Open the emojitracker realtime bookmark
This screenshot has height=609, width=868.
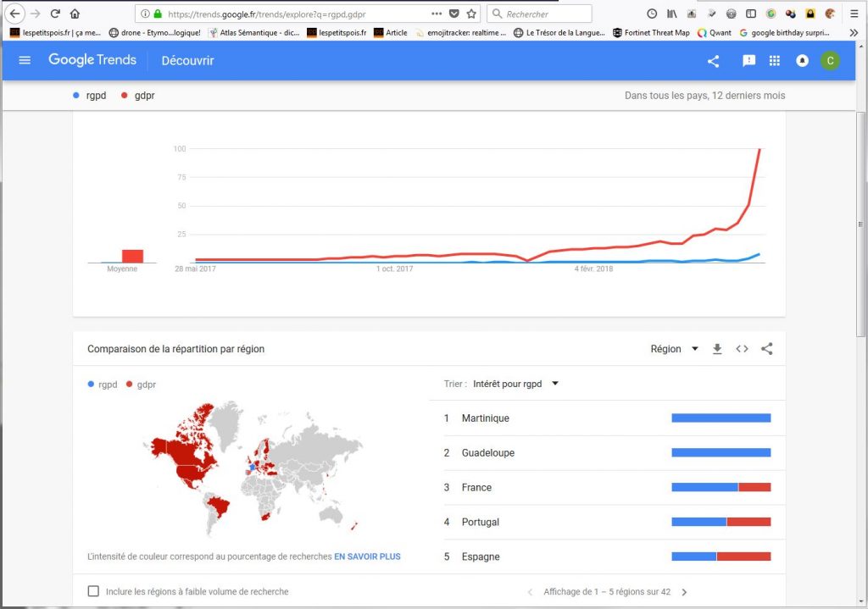point(460,33)
